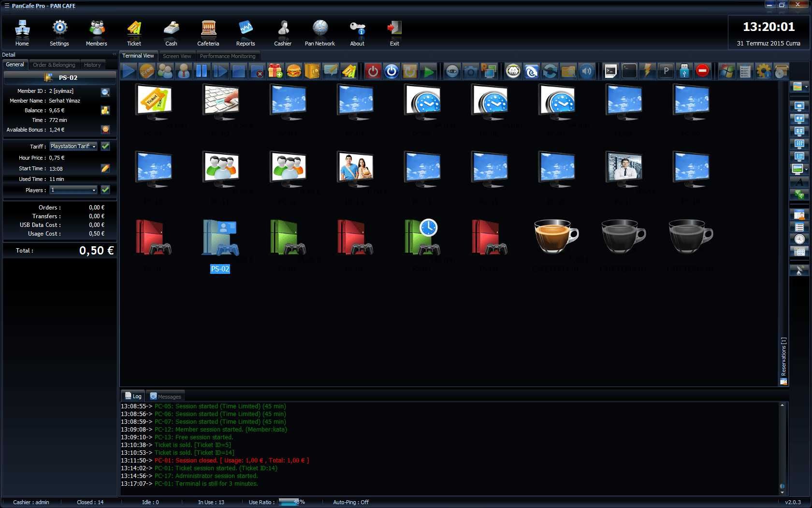
Task: Open the Players count dropdown
Action: (73, 190)
